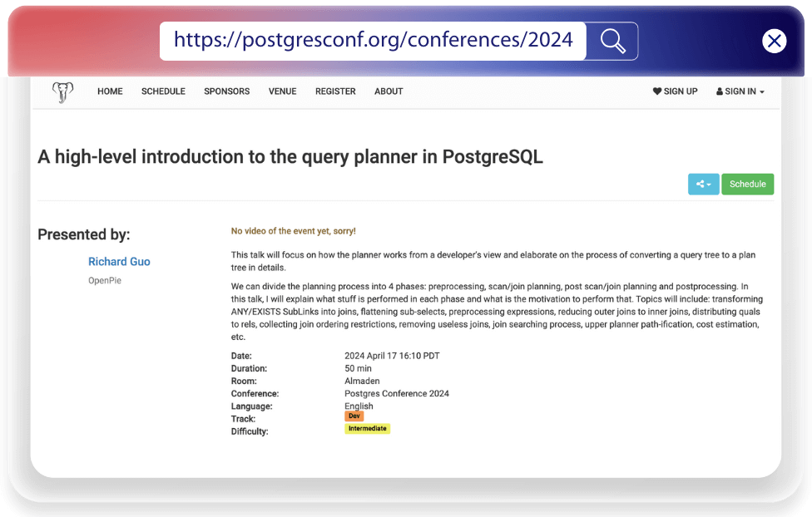Click the 'OpenPie' company text

105,280
